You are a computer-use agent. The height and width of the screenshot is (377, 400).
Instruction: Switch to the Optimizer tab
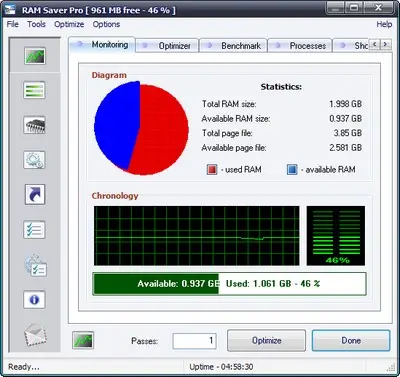click(x=167, y=46)
